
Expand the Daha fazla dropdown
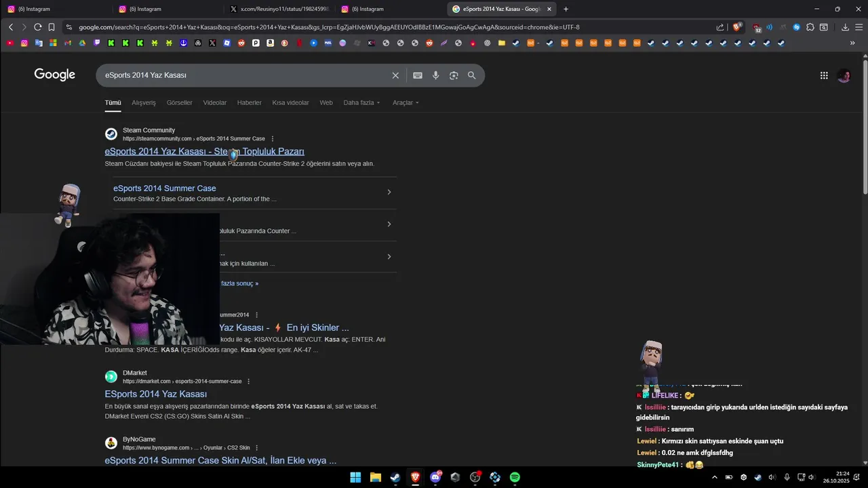[361, 103]
